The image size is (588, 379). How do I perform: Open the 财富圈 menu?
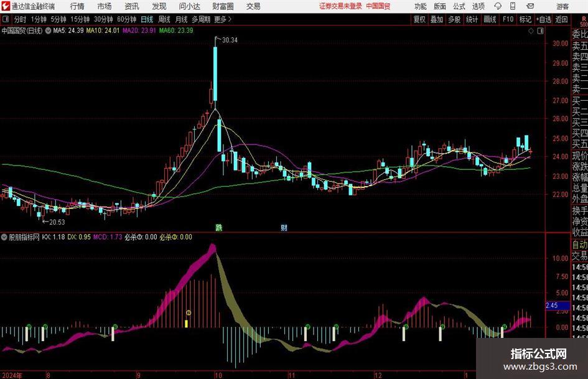tap(223, 6)
